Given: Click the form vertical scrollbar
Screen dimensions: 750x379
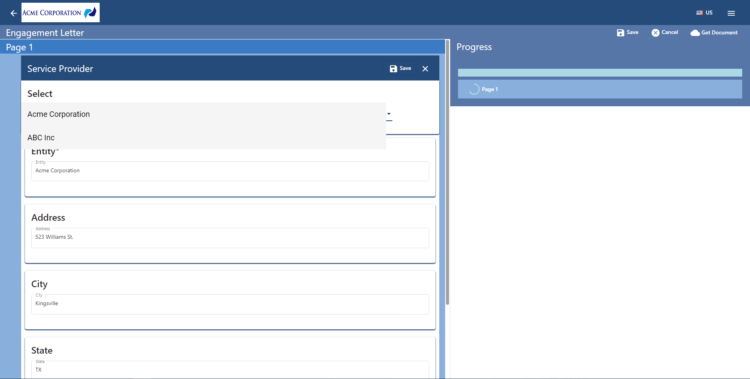Looking at the screenshot, I should click(447, 172).
